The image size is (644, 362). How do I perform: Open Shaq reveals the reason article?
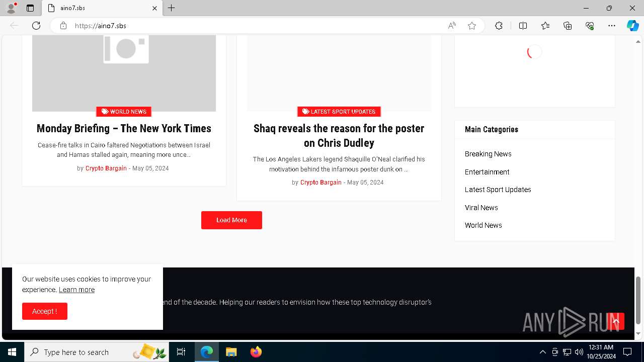(339, 136)
